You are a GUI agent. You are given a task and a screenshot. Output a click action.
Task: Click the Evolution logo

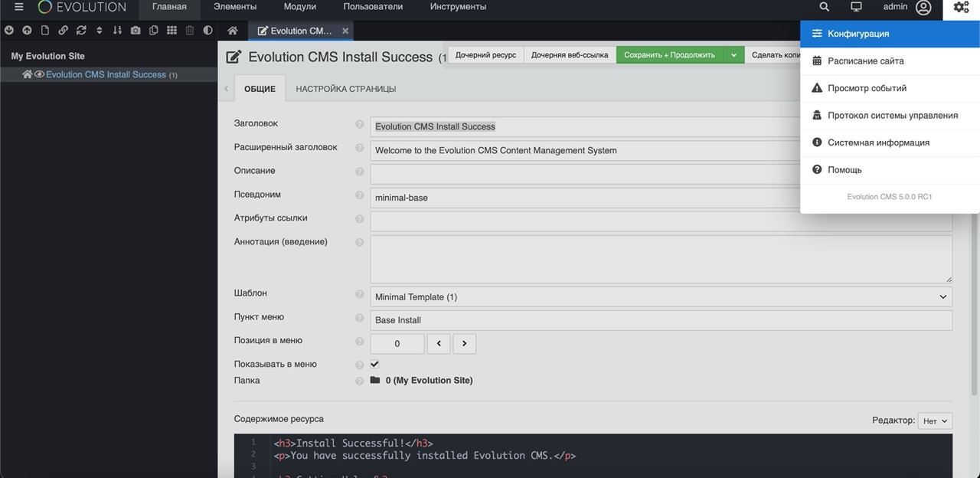click(x=82, y=7)
